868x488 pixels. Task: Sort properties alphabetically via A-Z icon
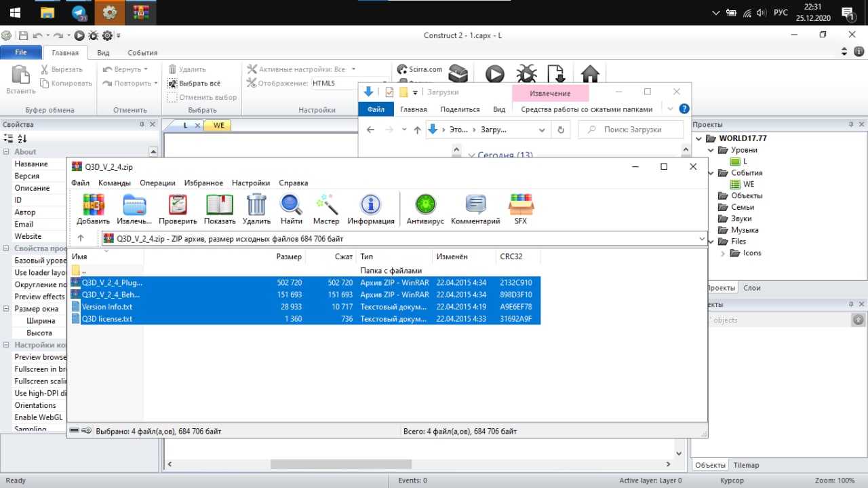[x=22, y=138]
